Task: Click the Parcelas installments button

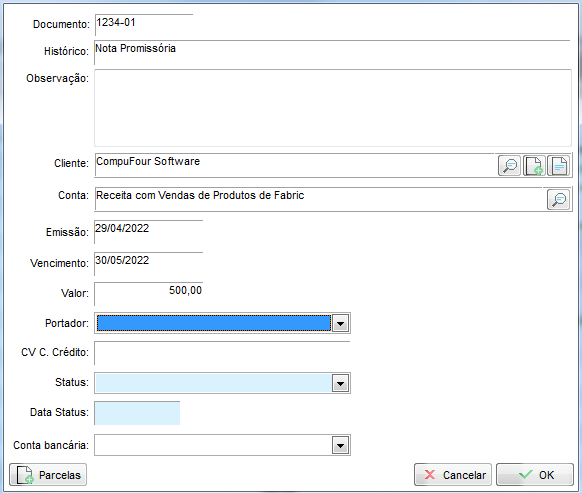Action: [x=48, y=474]
